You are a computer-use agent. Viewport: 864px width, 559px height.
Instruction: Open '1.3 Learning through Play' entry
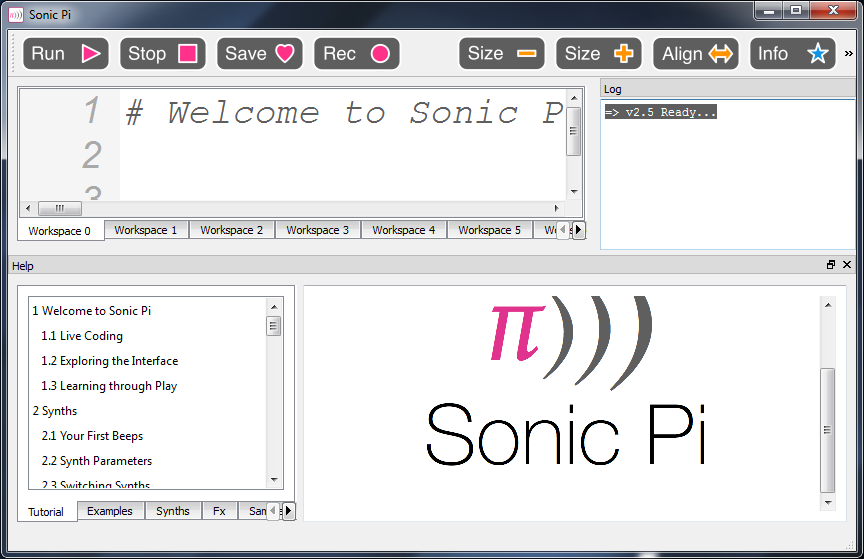tap(109, 386)
